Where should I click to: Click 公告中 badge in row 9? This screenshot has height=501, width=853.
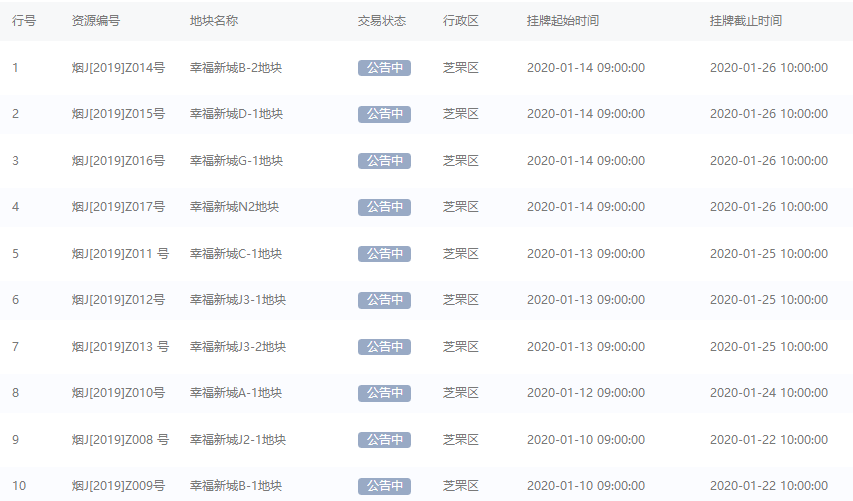(x=384, y=440)
